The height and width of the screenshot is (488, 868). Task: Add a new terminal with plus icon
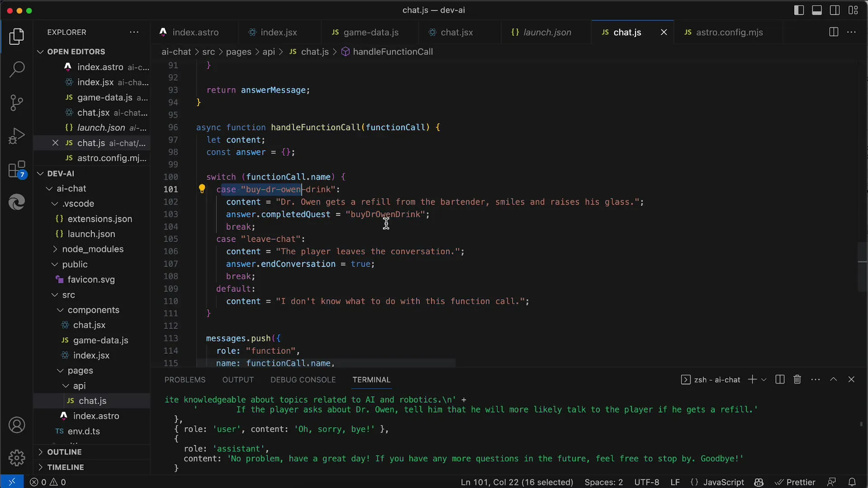click(752, 379)
